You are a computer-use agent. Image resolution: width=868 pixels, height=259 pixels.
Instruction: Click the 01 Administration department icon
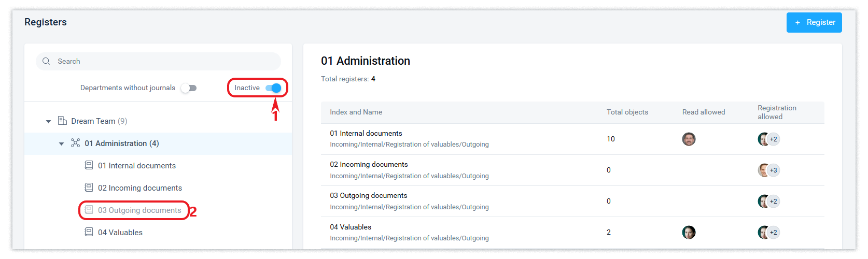tap(76, 143)
